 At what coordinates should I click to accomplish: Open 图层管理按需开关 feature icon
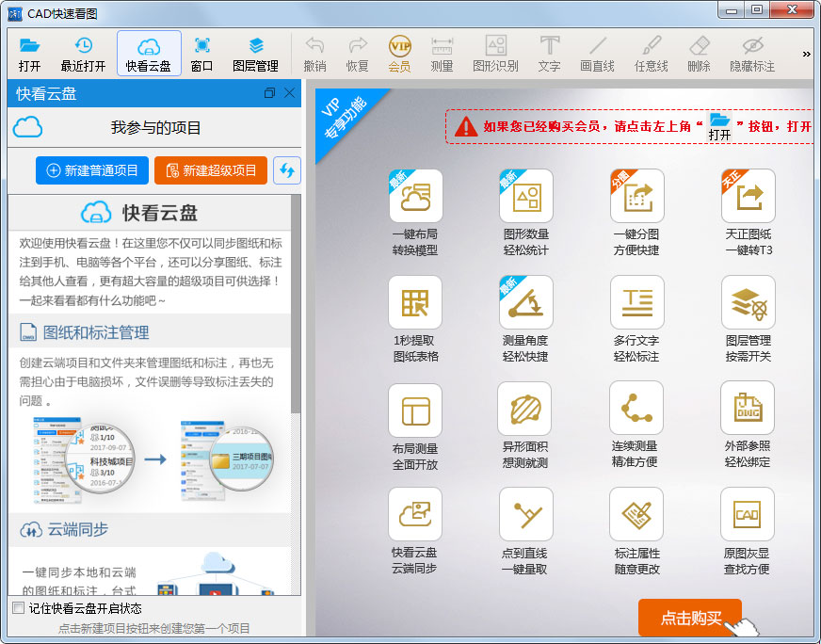(749, 302)
